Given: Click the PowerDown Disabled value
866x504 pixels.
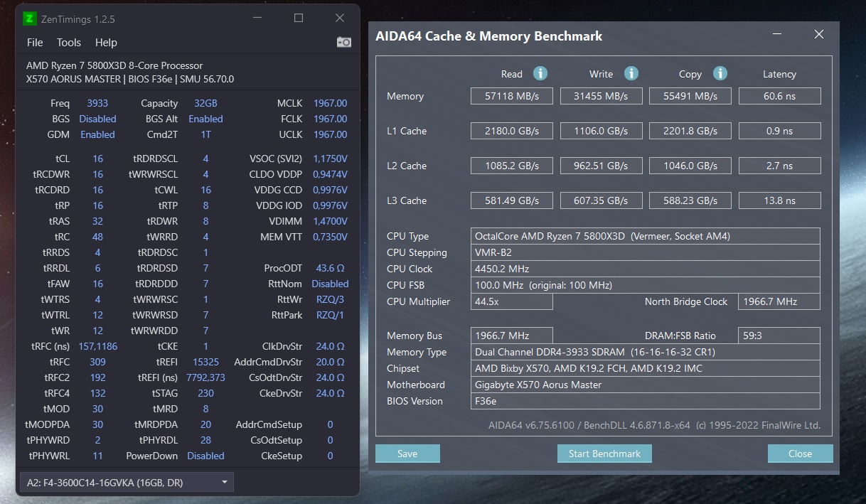Looking at the screenshot, I should tap(205, 456).
